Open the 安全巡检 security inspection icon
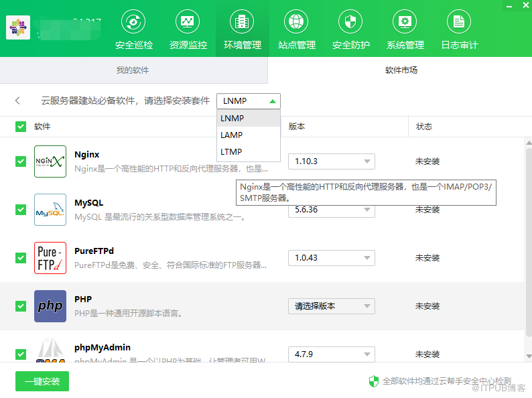This screenshot has height=398, width=532. [133, 22]
